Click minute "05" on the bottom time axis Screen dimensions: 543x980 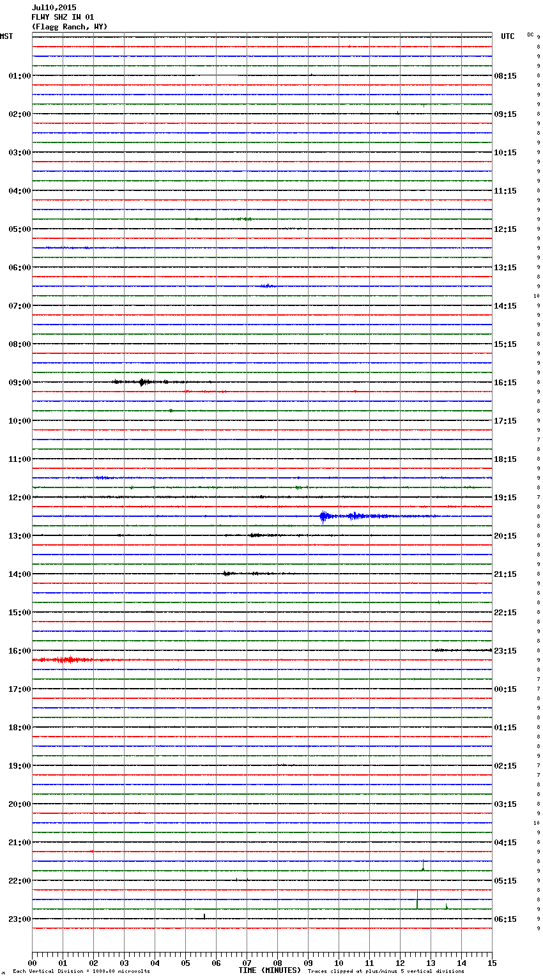point(185,963)
